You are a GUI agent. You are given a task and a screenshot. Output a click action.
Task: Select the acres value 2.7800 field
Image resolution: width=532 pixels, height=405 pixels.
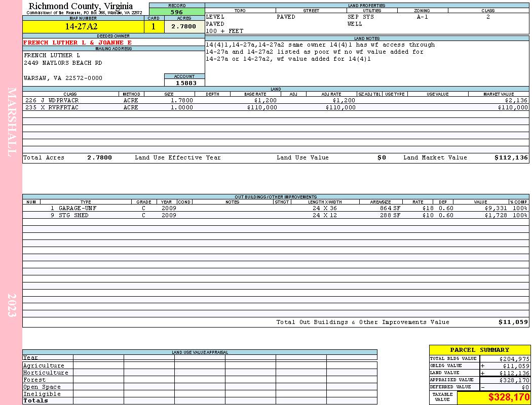pyautogui.click(x=183, y=26)
